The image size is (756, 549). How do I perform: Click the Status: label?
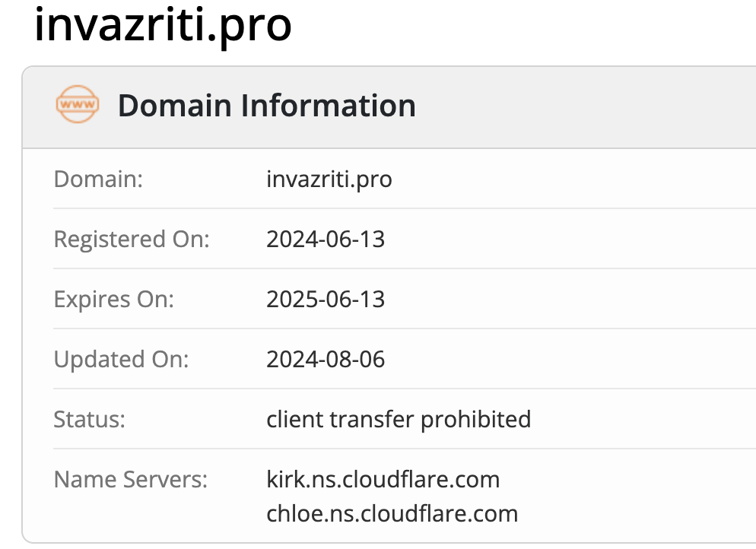(x=89, y=419)
